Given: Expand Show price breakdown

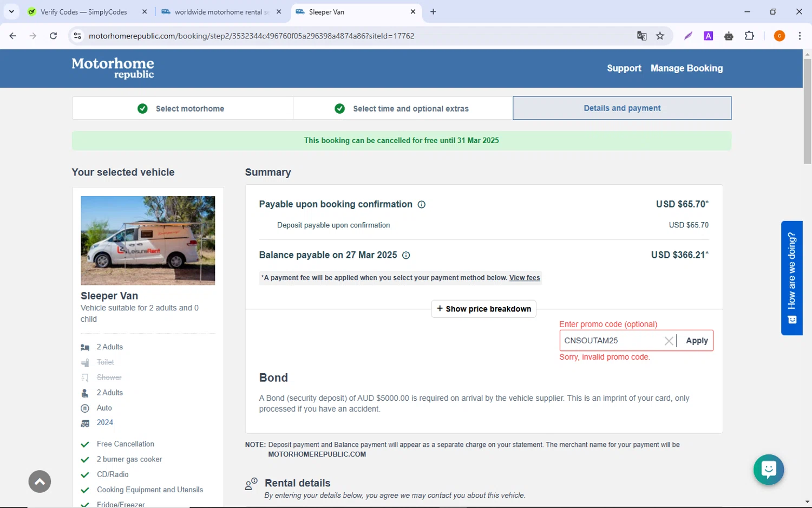Looking at the screenshot, I should click(x=483, y=309).
